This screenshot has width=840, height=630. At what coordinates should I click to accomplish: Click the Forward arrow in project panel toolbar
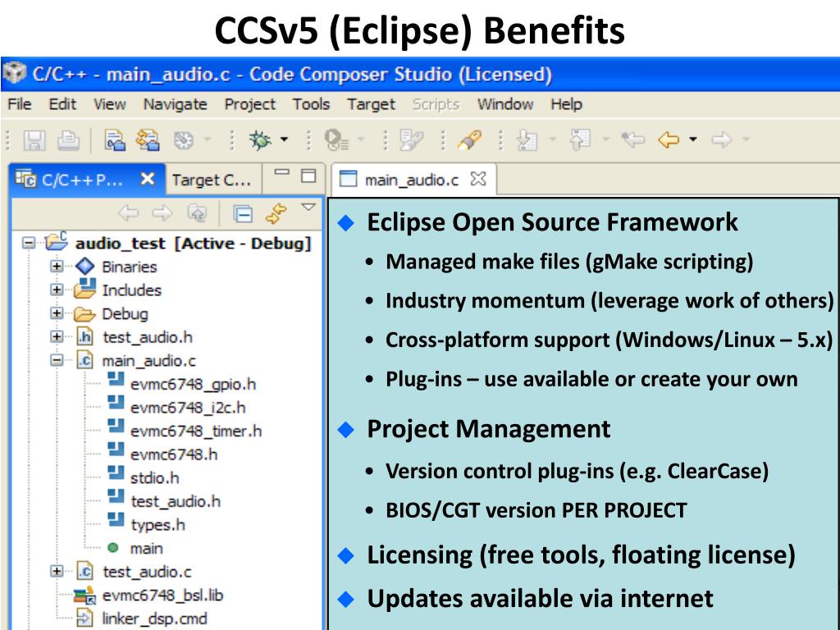click(162, 213)
